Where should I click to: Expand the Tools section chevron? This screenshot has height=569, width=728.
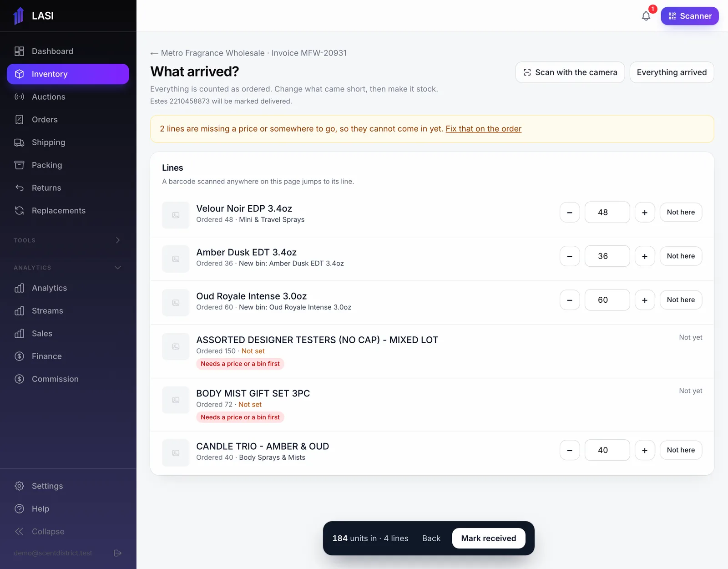click(118, 240)
